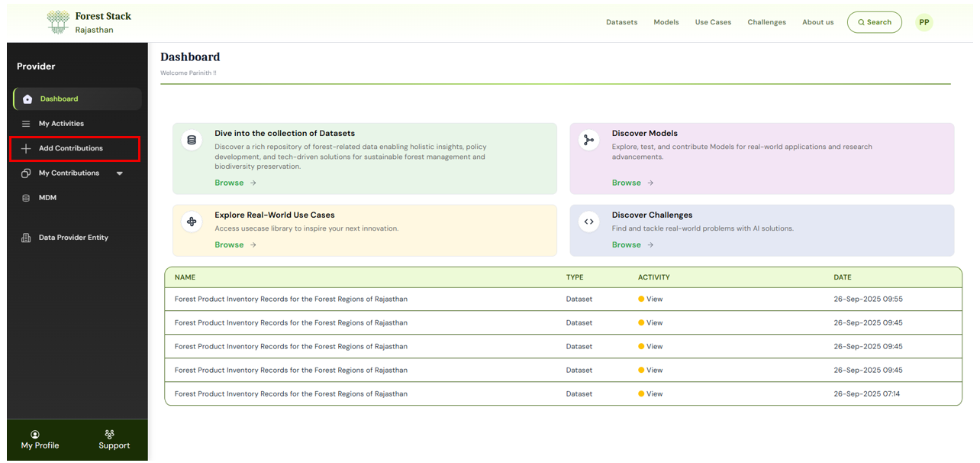Open the Datasets navigation item

click(x=621, y=22)
